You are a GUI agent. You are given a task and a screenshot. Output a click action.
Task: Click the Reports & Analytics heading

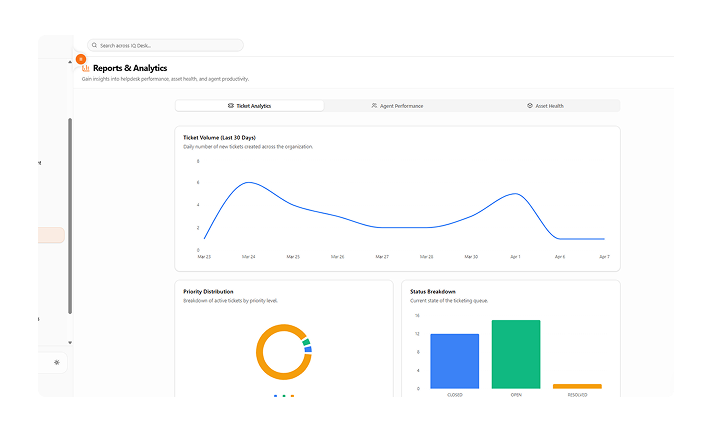(x=130, y=68)
